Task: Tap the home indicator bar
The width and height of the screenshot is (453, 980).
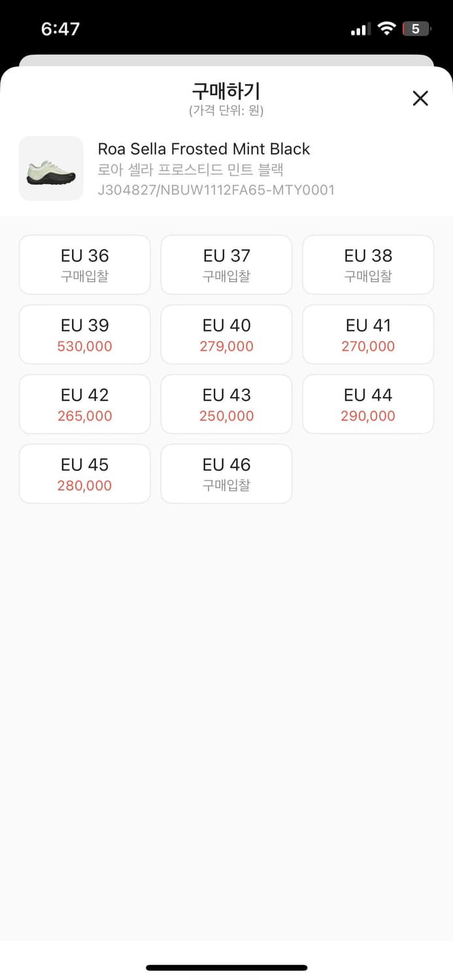Action: pos(226,968)
